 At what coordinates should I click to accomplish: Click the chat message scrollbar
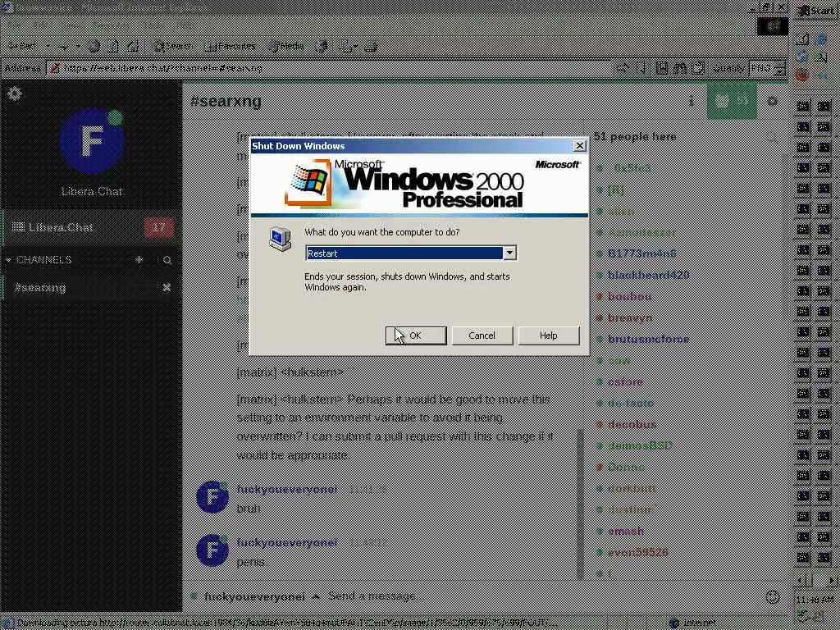(580, 504)
